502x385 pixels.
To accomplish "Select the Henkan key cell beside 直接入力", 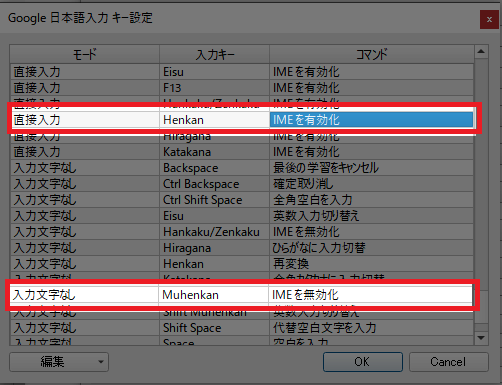I will pyautogui.click(x=214, y=120).
